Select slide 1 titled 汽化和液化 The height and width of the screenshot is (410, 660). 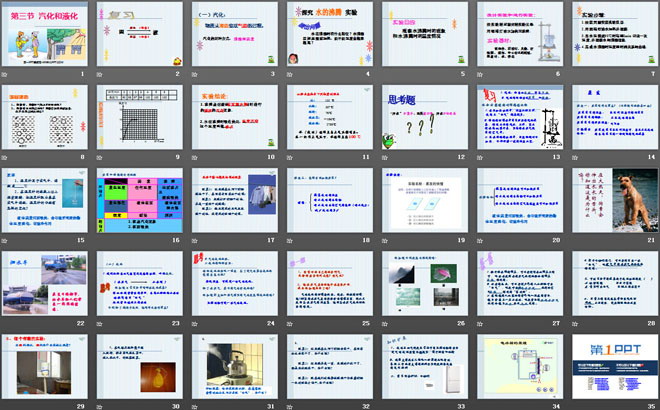[44, 36]
